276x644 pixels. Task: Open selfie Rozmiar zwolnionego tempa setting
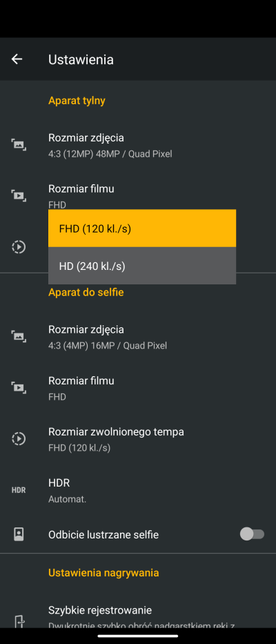click(x=138, y=439)
